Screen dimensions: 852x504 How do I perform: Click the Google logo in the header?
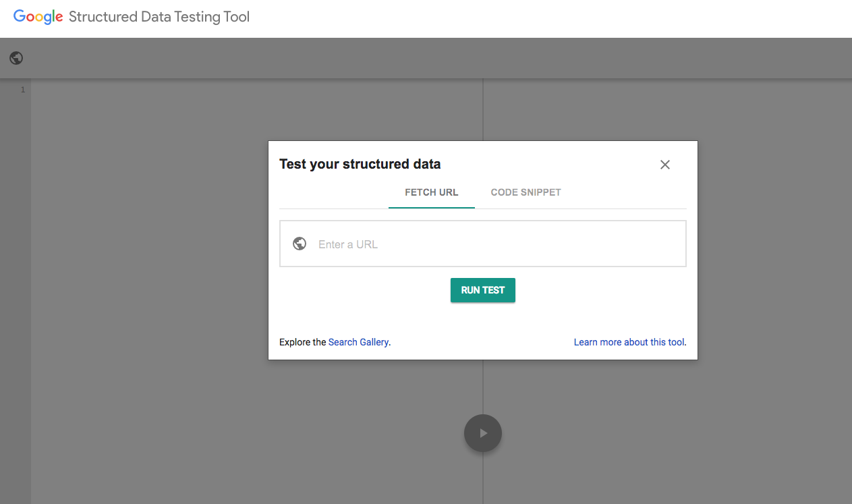(x=38, y=17)
